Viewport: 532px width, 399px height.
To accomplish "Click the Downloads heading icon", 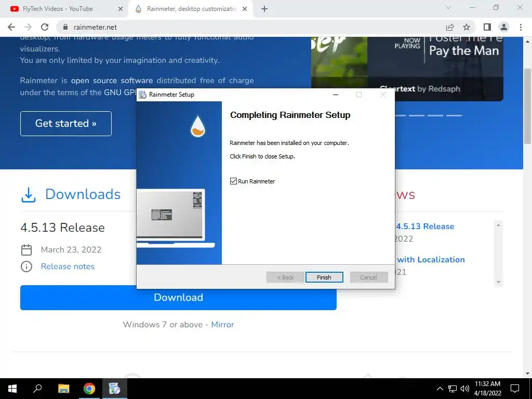I will (x=29, y=195).
